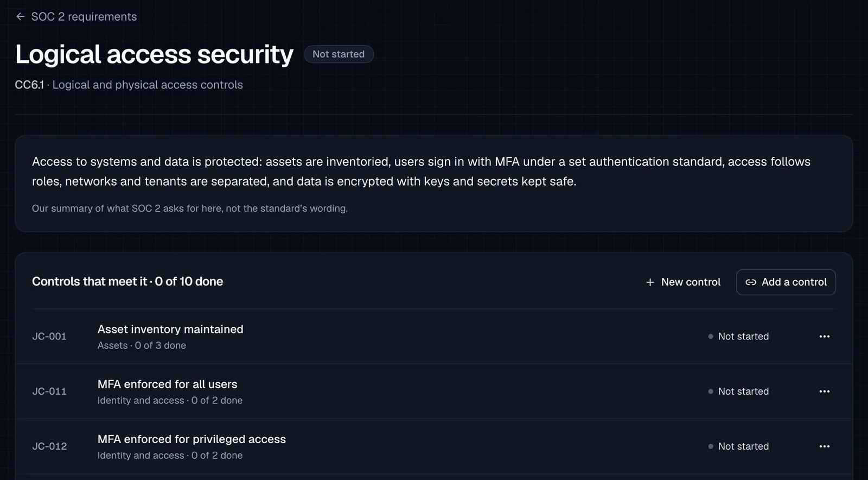868x480 pixels.
Task: Select the JC-011 control ID
Action: pyautogui.click(x=49, y=391)
